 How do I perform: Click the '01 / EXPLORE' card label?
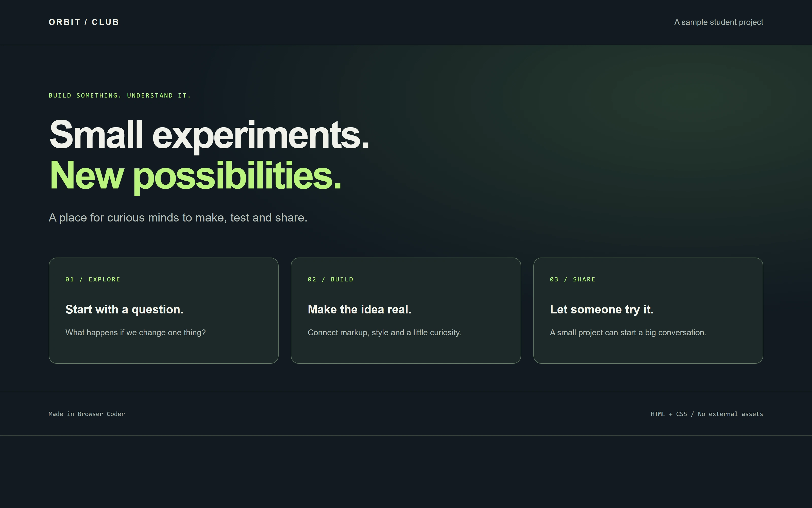click(x=93, y=280)
